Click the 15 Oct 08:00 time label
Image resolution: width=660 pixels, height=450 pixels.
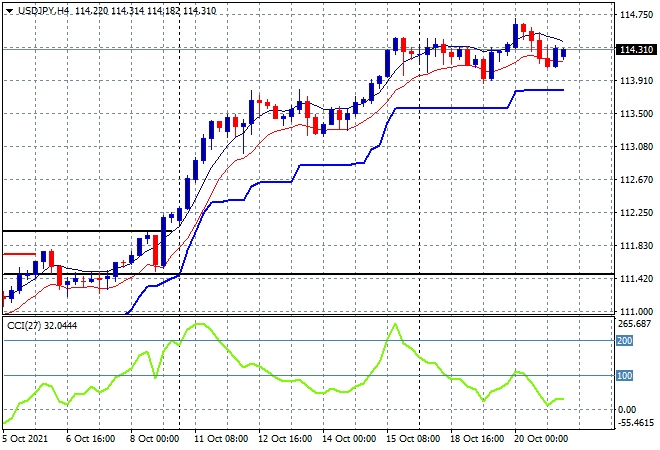(x=412, y=439)
